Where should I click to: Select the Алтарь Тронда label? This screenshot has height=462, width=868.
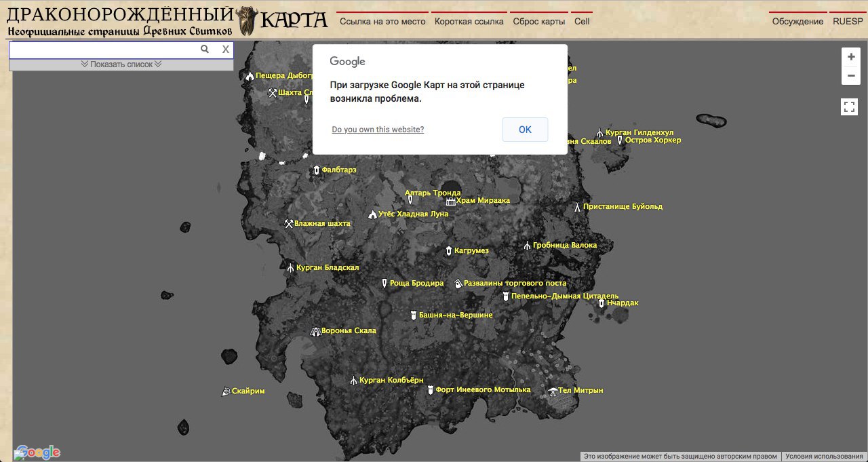point(432,193)
